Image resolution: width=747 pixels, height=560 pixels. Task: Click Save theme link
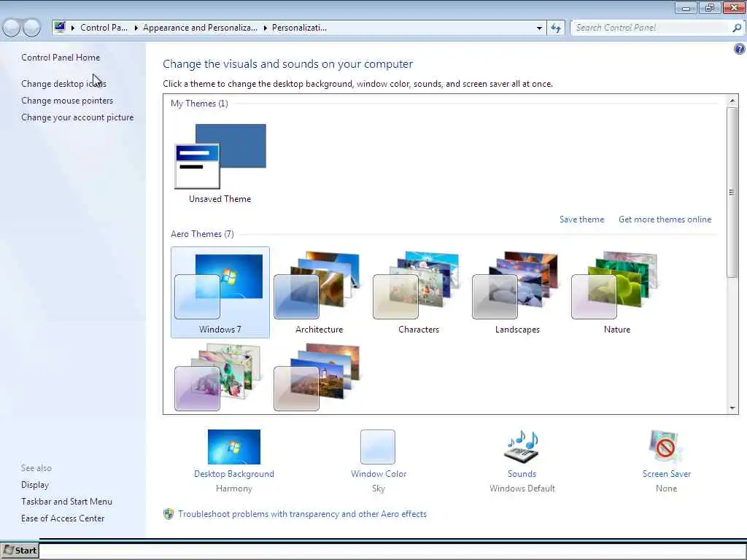point(581,219)
